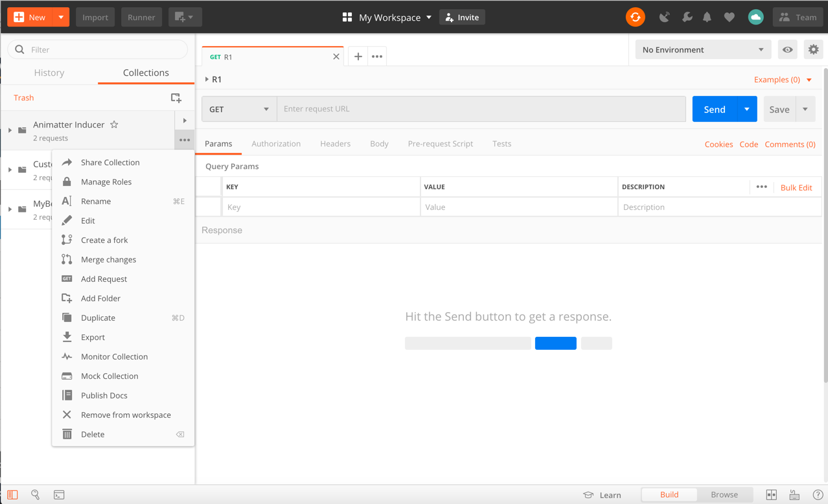This screenshot has height=504, width=828.
Task: Choose Add Request from the menu
Action: 123,279
